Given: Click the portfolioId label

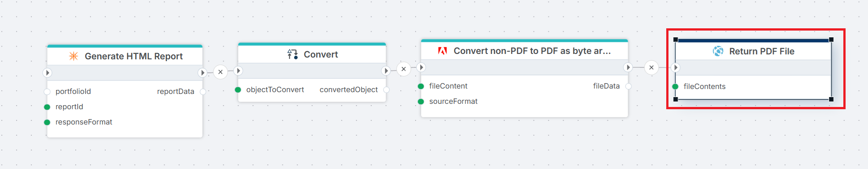Looking at the screenshot, I should [x=73, y=91].
